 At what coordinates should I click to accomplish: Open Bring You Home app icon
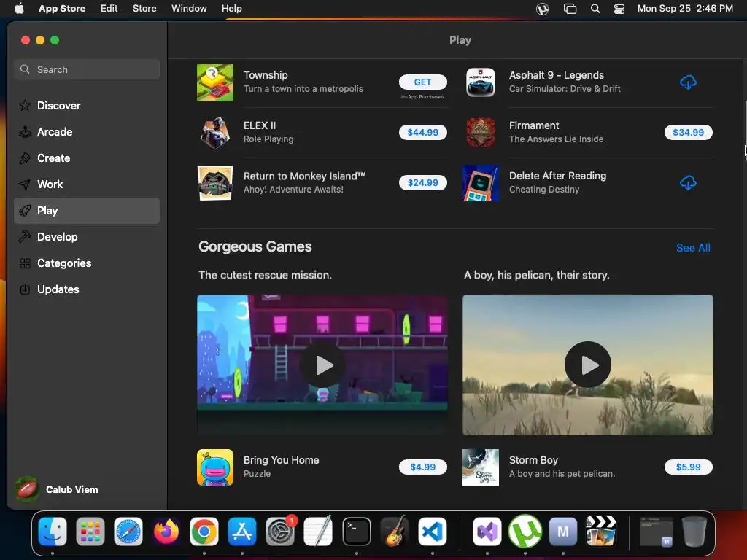[215, 467]
